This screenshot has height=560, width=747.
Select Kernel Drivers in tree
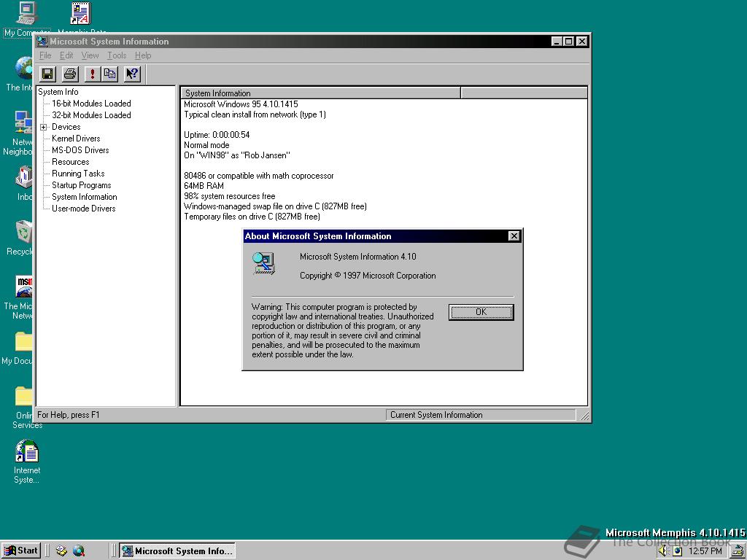coord(76,139)
